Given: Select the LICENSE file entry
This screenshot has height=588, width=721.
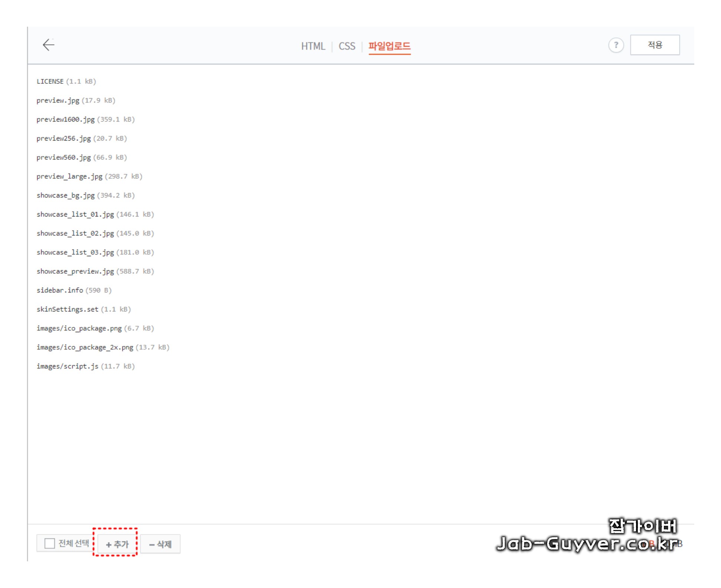Looking at the screenshot, I should click(x=50, y=82).
